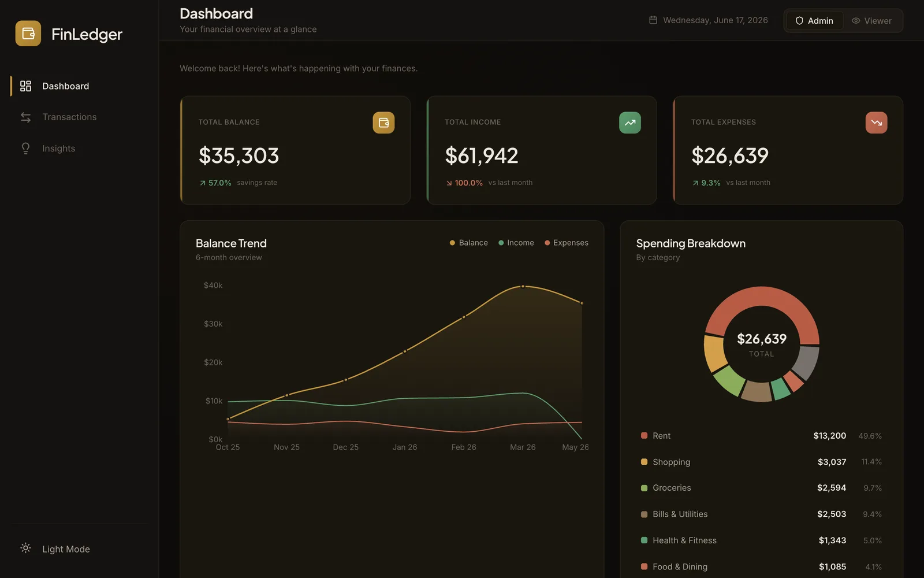Toggle Light Mode
This screenshot has height=578, width=924.
pos(79,549)
